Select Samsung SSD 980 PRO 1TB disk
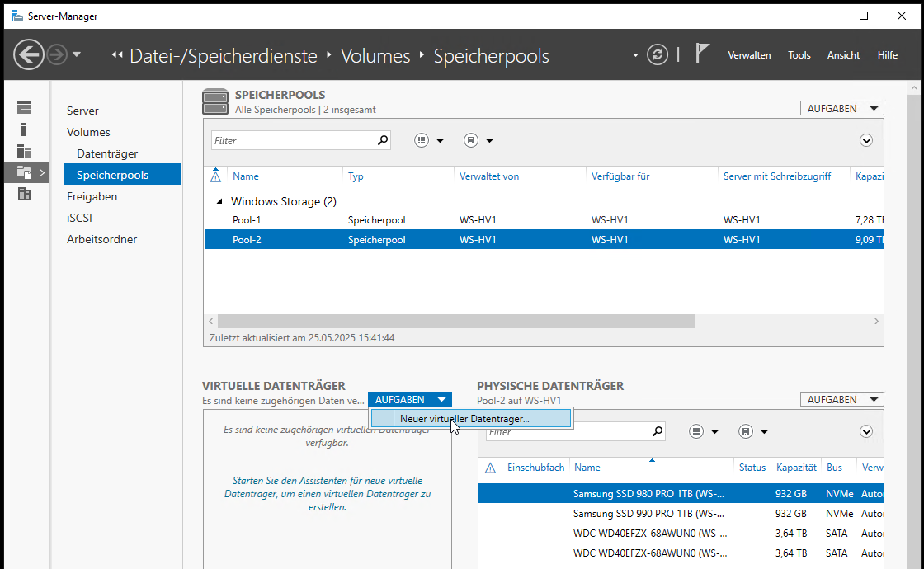The width and height of the screenshot is (924, 569). tap(681, 494)
